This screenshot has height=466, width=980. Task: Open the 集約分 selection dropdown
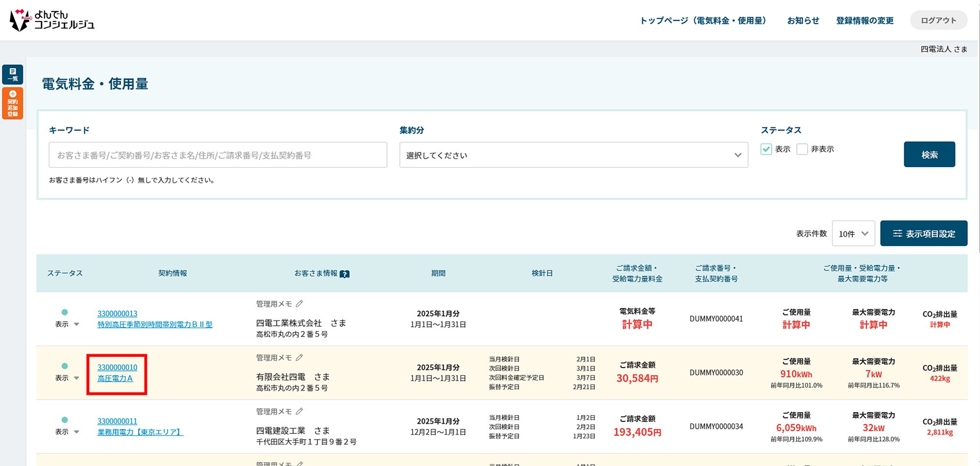[573, 155]
